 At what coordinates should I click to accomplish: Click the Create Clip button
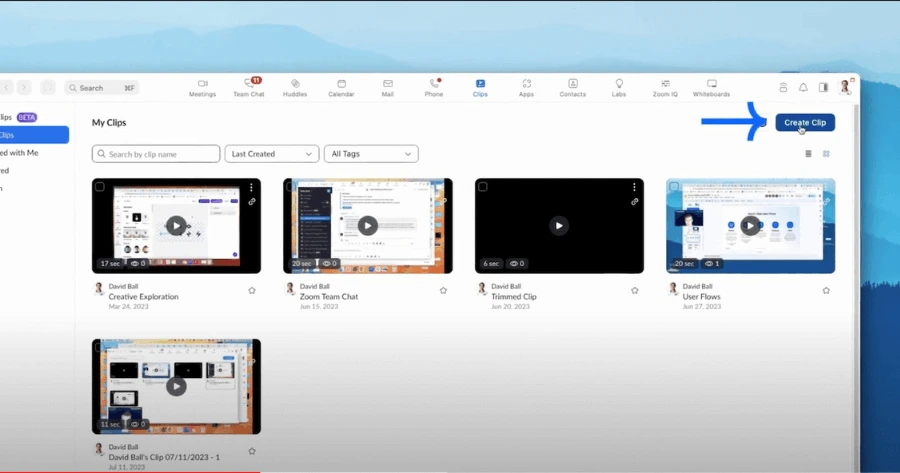(805, 123)
